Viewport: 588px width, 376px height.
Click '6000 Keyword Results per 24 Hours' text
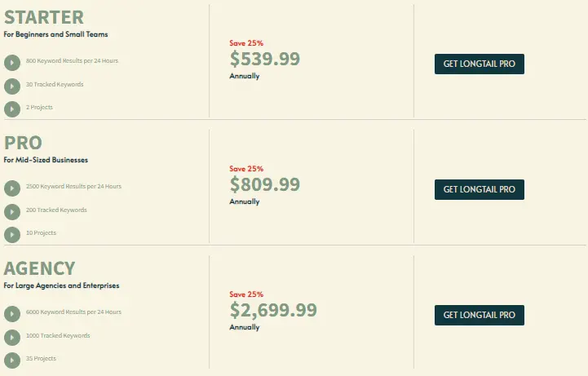point(73,312)
